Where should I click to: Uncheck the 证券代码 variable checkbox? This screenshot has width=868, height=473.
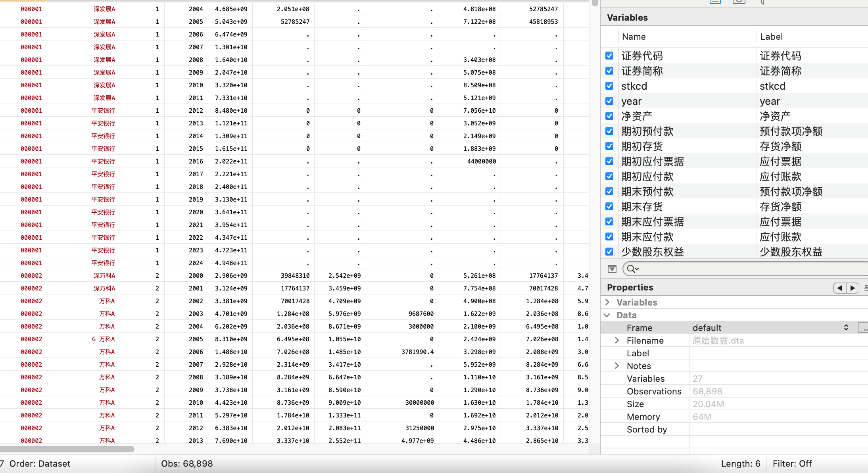[609, 56]
